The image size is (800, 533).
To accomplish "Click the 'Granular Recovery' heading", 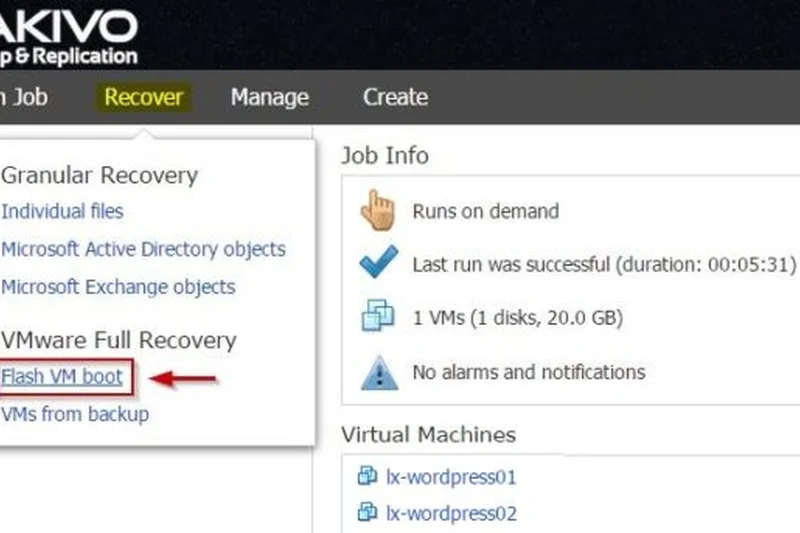I will [99, 175].
